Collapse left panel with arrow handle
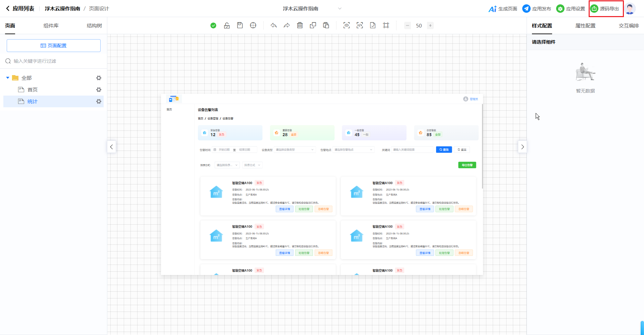644x335 pixels. pos(111,147)
